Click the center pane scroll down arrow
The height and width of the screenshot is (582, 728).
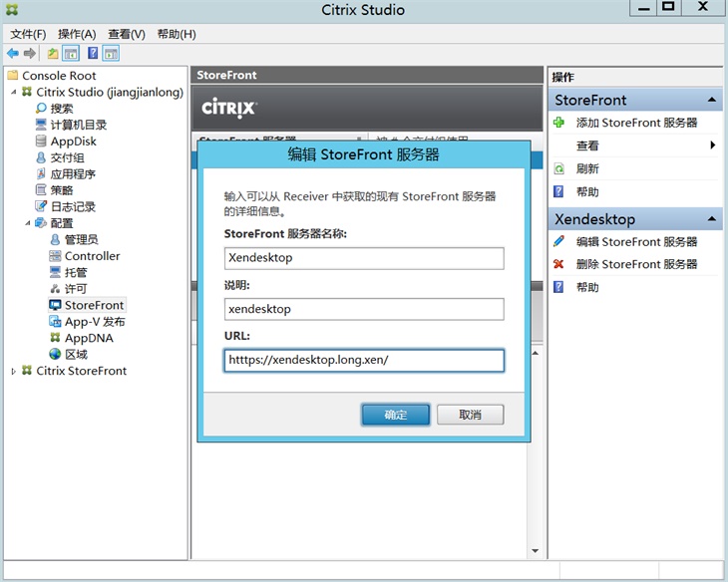(x=535, y=551)
